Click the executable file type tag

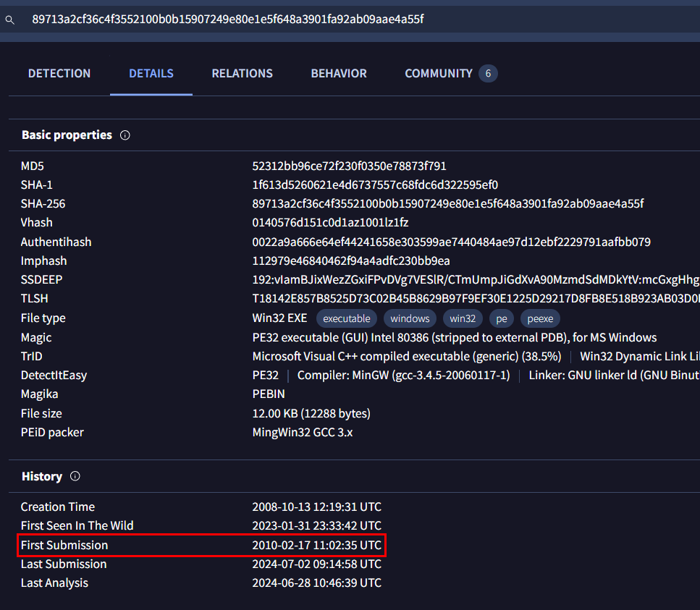(x=347, y=318)
